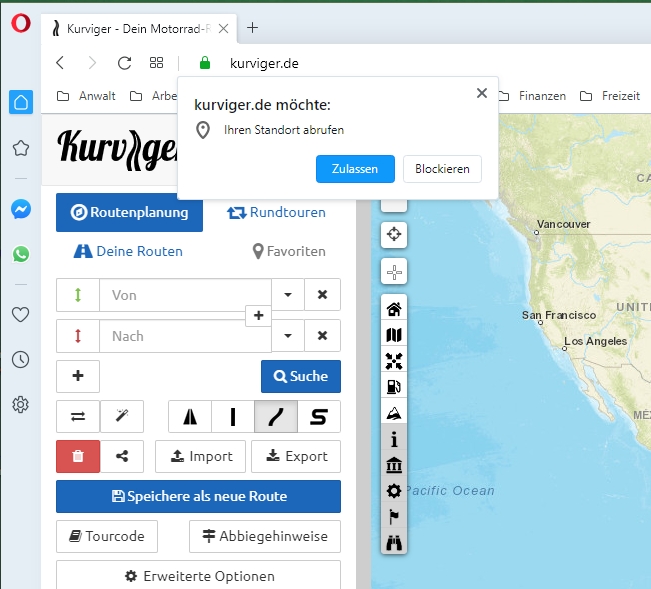This screenshot has width=651, height=589.
Task: Expand Erweiterte Optionen section
Action: (198, 576)
